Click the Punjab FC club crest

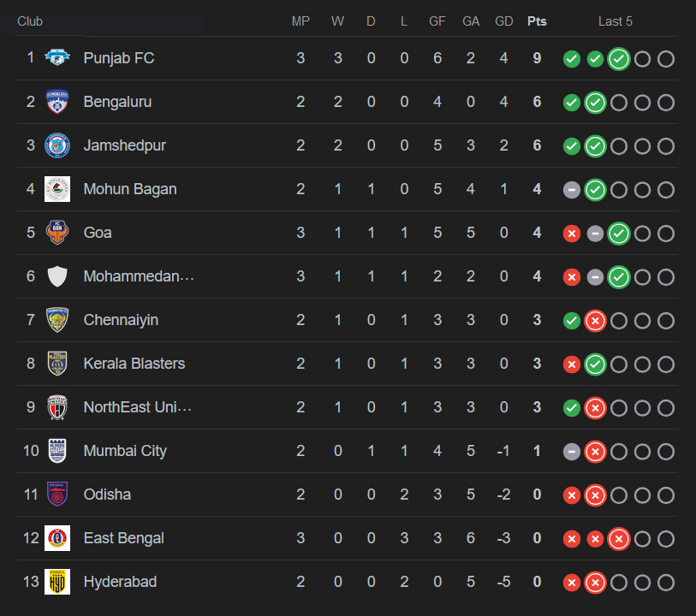(57, 58)
